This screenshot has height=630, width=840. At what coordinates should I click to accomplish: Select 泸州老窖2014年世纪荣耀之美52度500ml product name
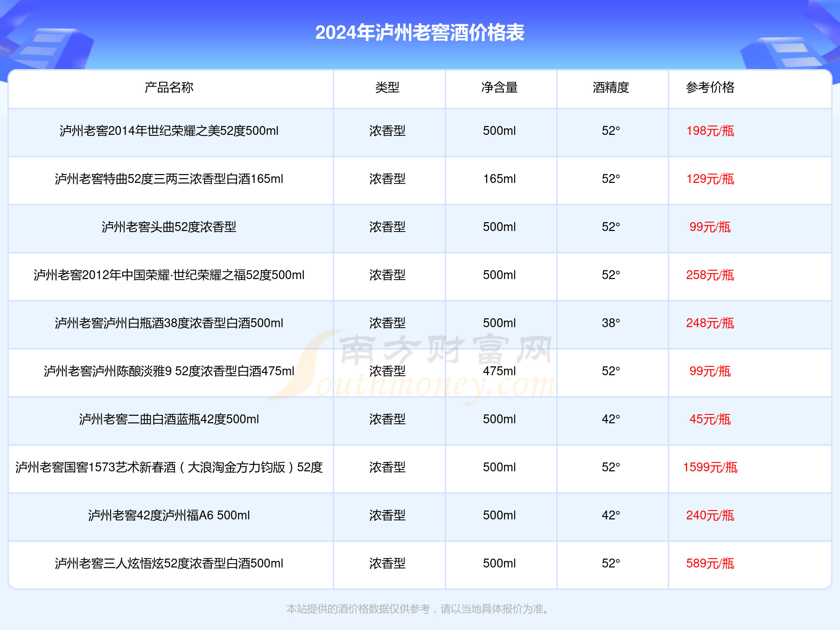pos(169,131)
